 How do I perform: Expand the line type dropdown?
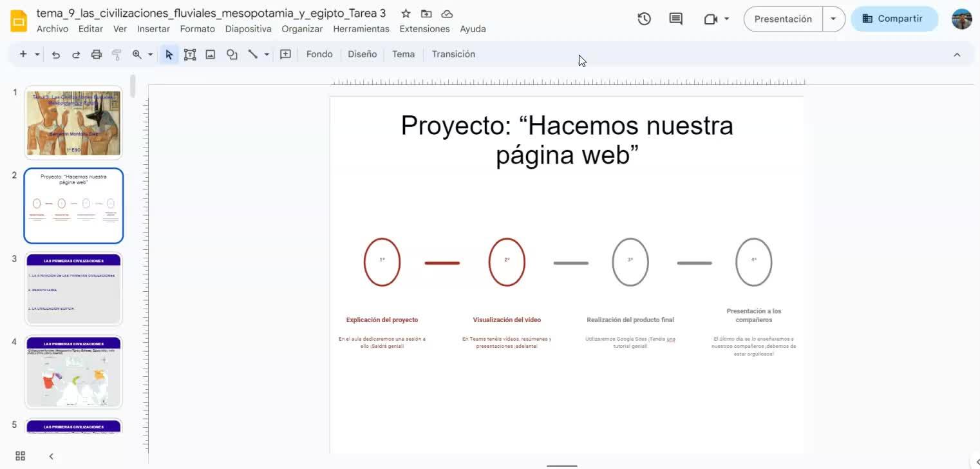[267, 55]
